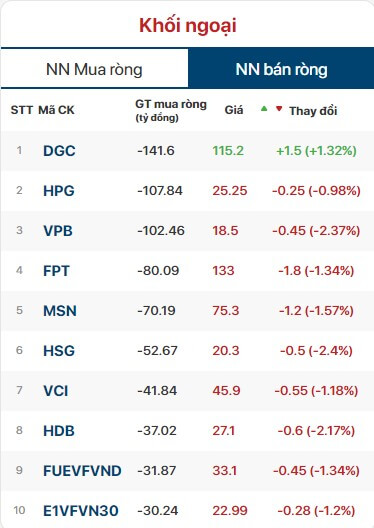The image size is (374, 528).
Task: Open the HSG stock link
Action: coord(59,351)
